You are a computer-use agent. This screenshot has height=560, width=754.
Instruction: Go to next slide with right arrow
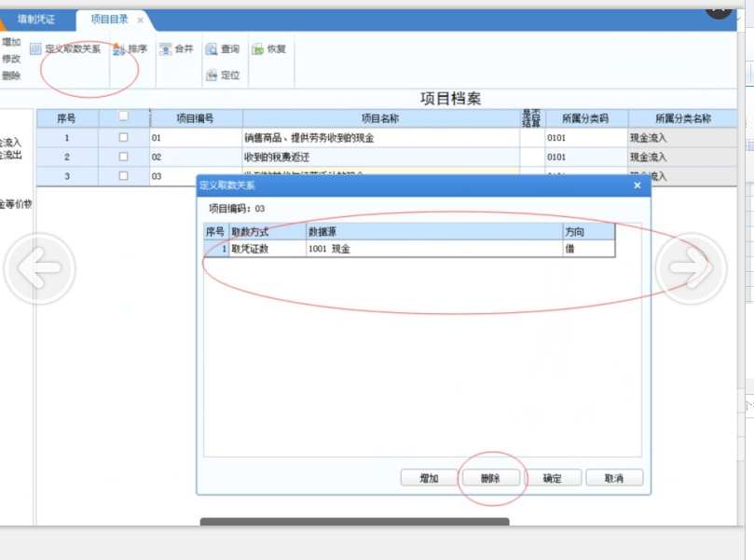[691, 267]
